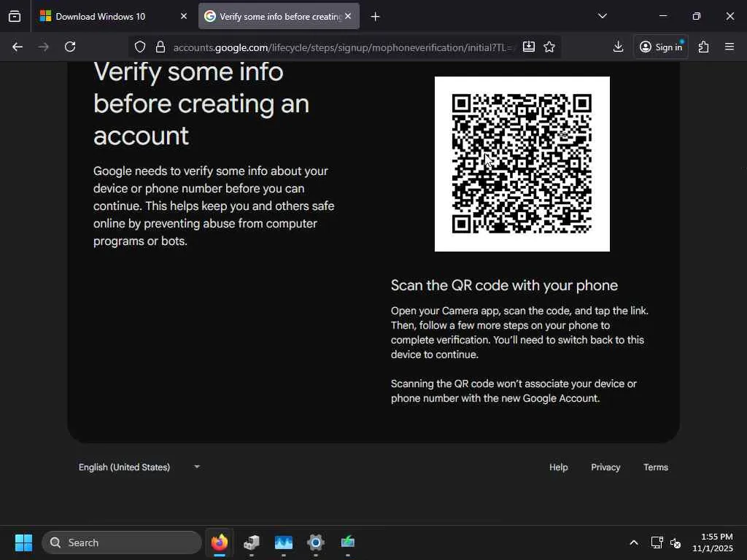The height and width of the screenshot is (560, 747).
Task: Close the Download Windows 10 tab
Action: (x=184, y=16)
